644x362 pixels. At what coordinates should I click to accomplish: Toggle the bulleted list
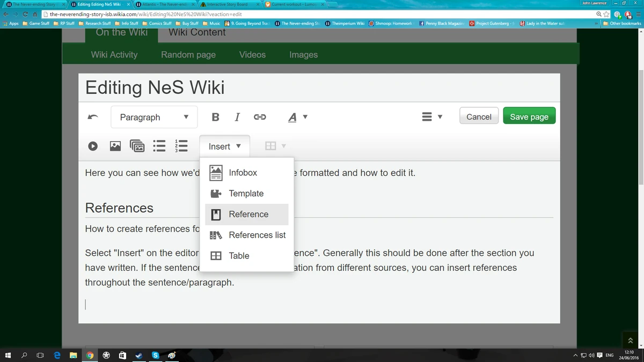coord(159,146)
